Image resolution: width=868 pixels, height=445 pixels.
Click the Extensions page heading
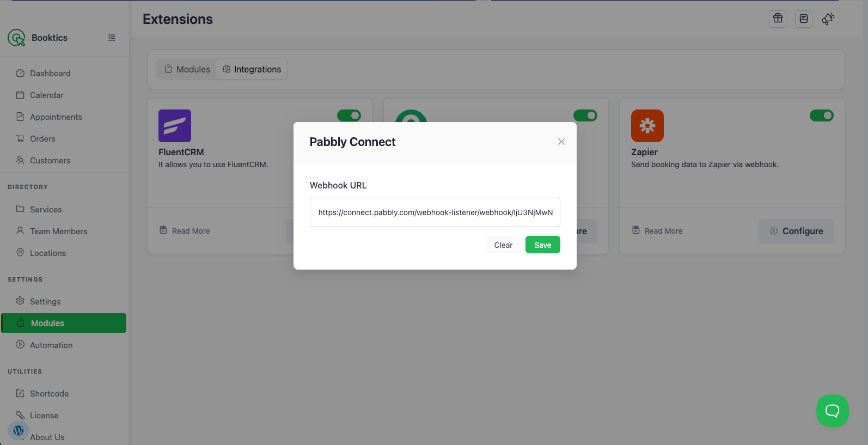click(178, 19)
